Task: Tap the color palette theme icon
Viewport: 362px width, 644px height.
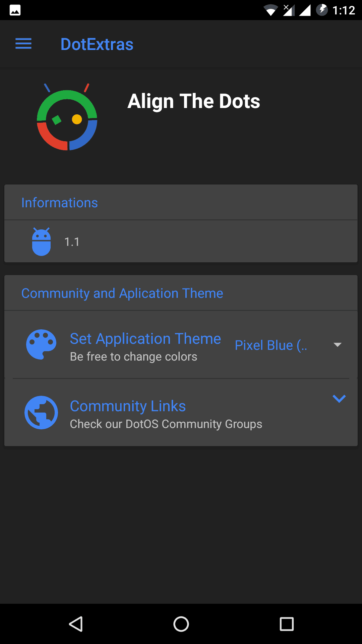Action: [41, 344]
